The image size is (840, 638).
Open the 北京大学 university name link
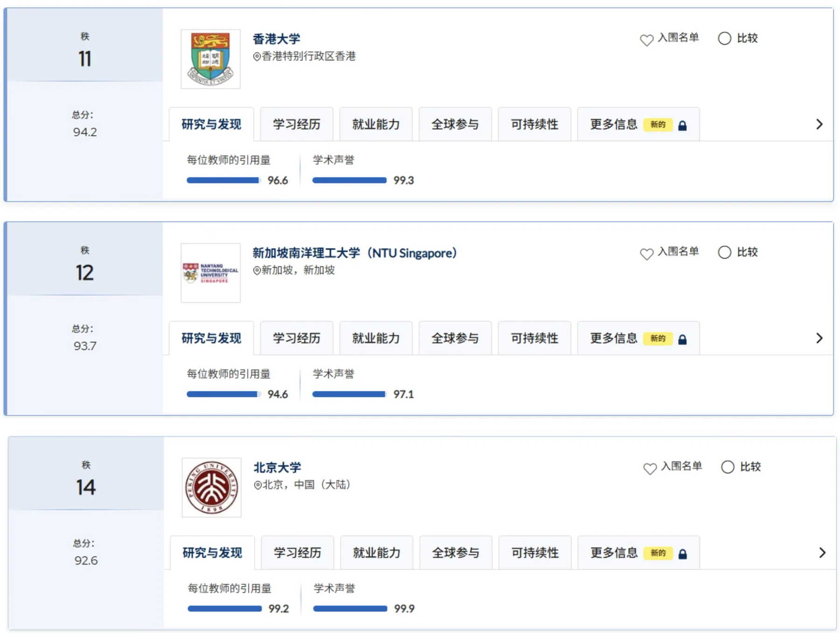tap(277, 467)
